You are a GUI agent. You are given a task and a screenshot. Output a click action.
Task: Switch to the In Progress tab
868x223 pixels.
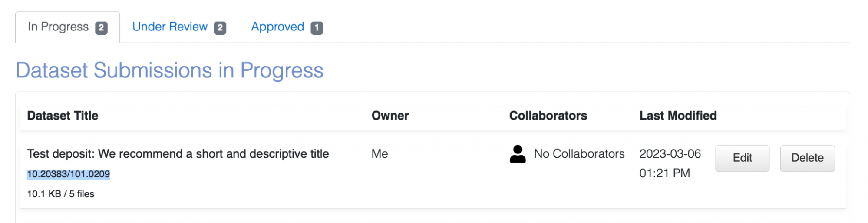(x=68, y=27)
